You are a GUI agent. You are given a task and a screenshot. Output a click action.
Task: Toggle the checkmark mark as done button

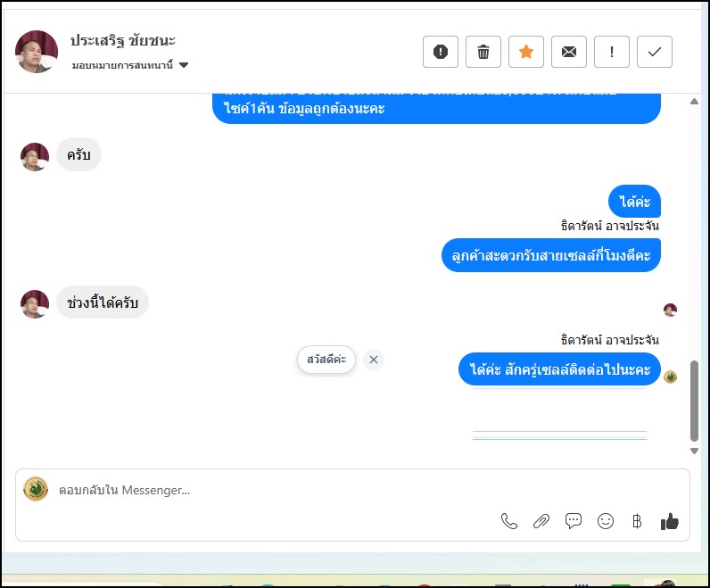pyautogui.click(x=655, y=52)
